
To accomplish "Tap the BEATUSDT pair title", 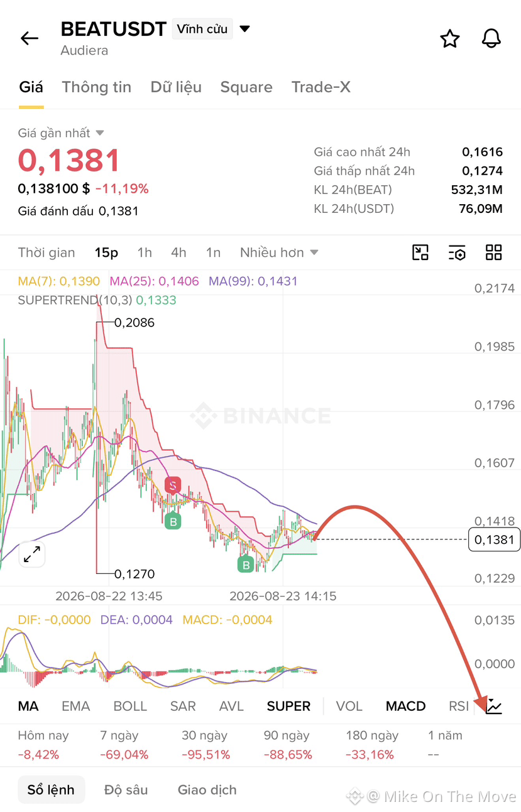I will (114, 29).
